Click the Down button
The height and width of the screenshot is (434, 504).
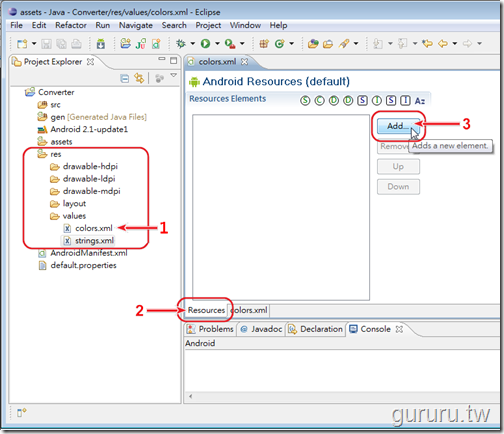coord(398,187)
